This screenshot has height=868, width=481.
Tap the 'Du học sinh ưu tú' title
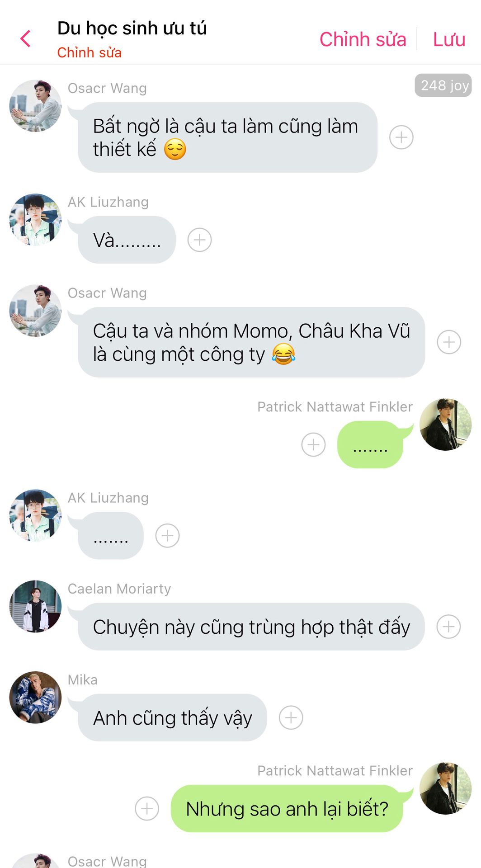tap(132, 28)
